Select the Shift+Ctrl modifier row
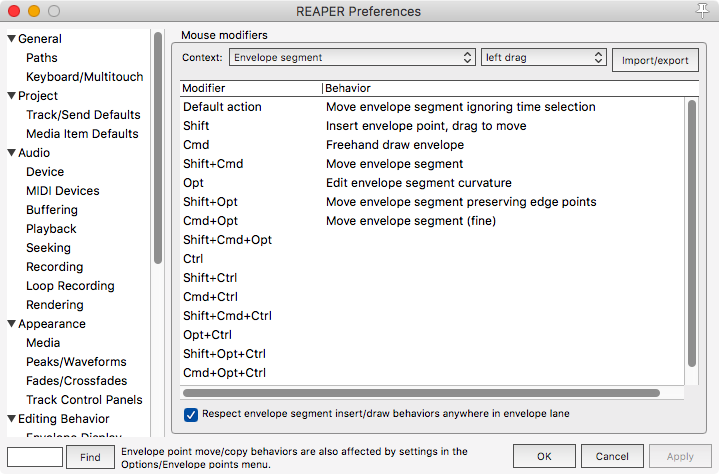This screenshot has height=474, width=719. coord(431,278)
